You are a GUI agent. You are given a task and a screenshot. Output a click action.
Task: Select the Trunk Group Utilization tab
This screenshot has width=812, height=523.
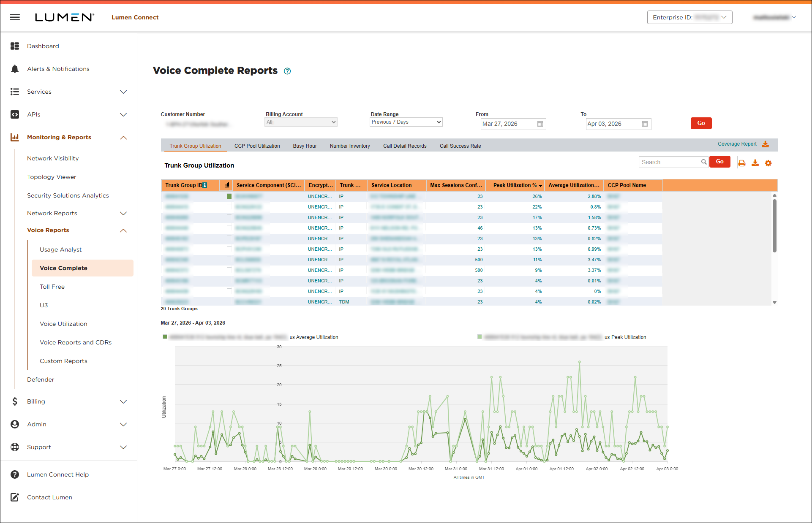tap(195, 146)
